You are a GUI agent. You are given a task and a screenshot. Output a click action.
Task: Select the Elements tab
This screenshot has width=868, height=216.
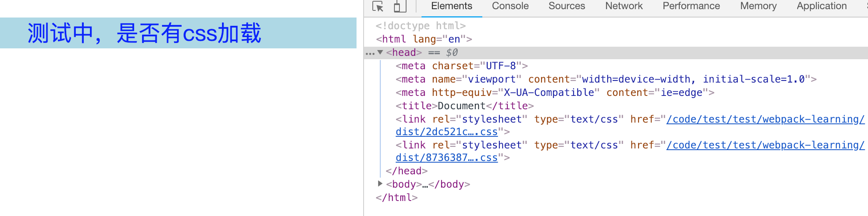click(x=451, y=6)
